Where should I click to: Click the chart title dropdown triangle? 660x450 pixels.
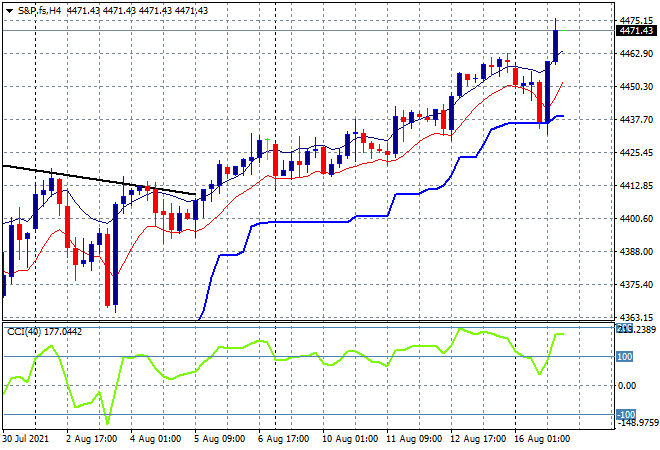[x=9, y=11]
